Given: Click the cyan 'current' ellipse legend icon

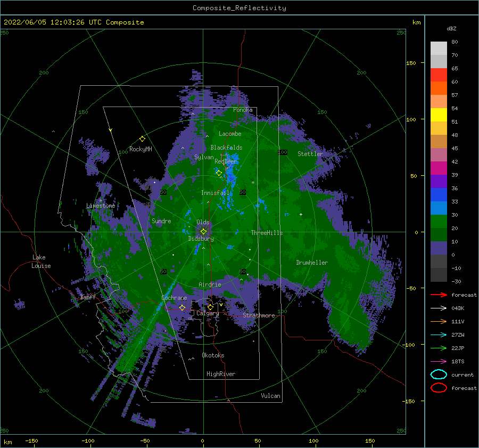Looking at the screenshot, I should coord(439,374).
